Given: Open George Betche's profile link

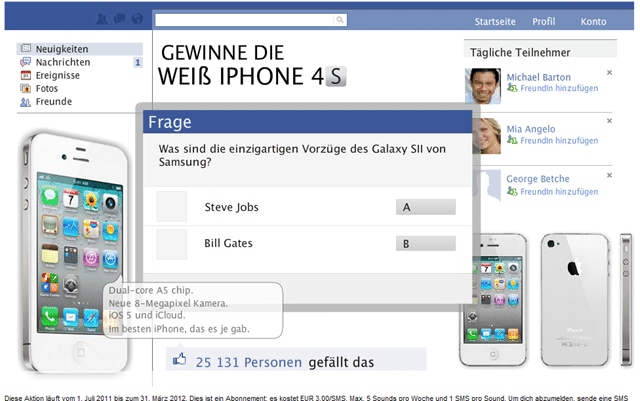Looking at the screenshot, I should [538, 179].
